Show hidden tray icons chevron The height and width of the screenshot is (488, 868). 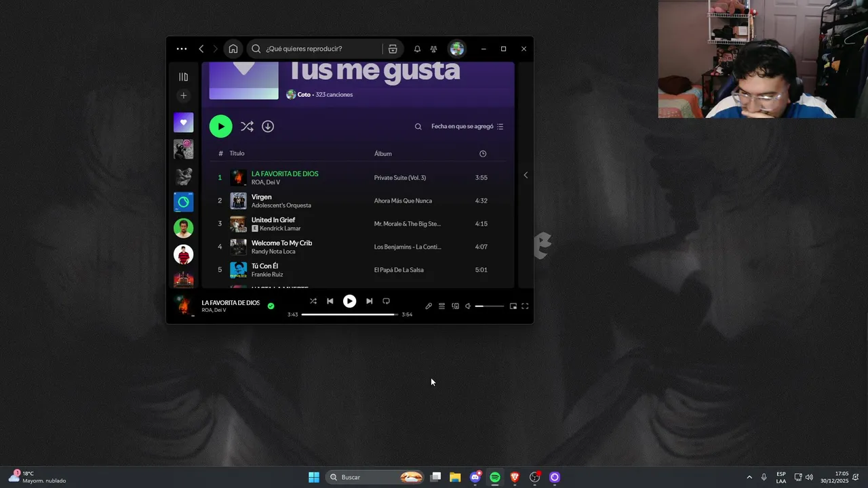coord(749,477)
